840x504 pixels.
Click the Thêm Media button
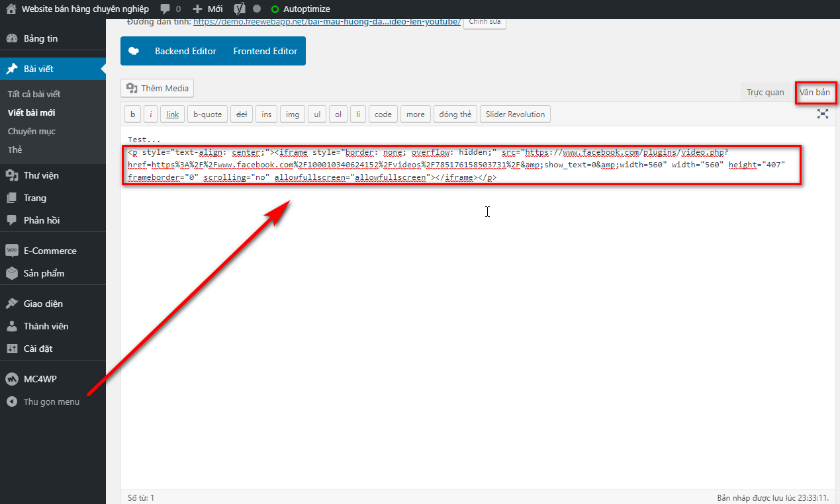coord(158,88)
